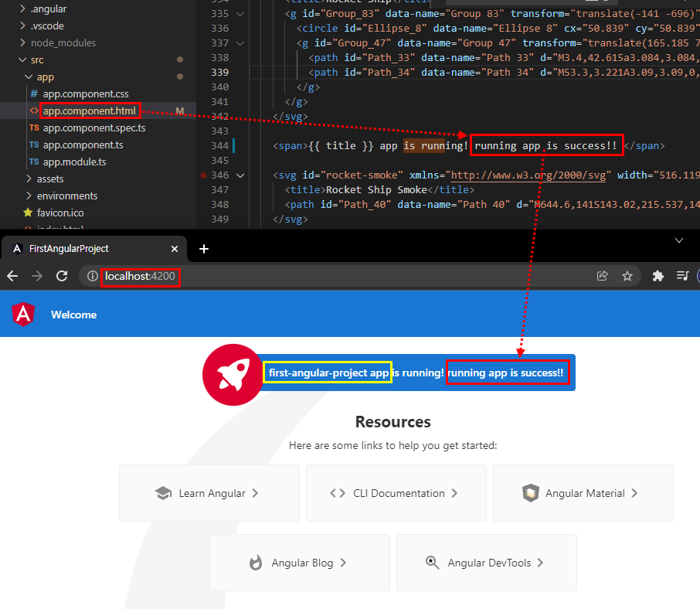Click the CLI Documentation brackets icon
700x609 pixels.
point(338,493)
